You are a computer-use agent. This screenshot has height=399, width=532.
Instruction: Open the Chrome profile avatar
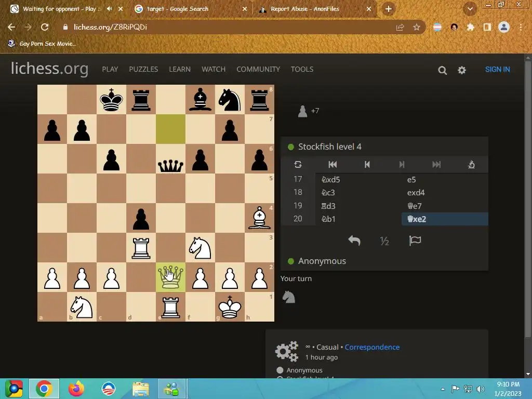click(x=504, y=27)
